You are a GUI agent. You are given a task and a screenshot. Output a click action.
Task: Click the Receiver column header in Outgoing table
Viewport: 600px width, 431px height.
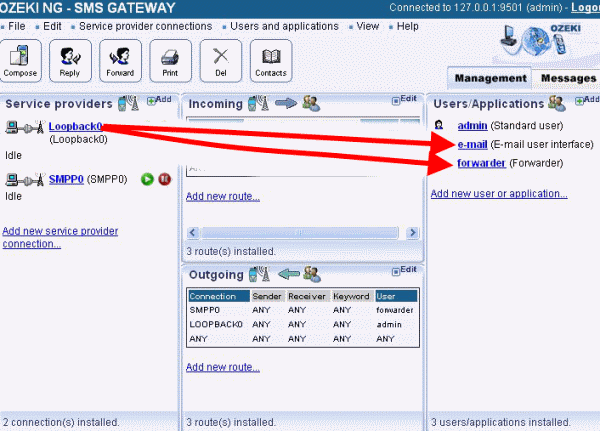click(307, 296)
